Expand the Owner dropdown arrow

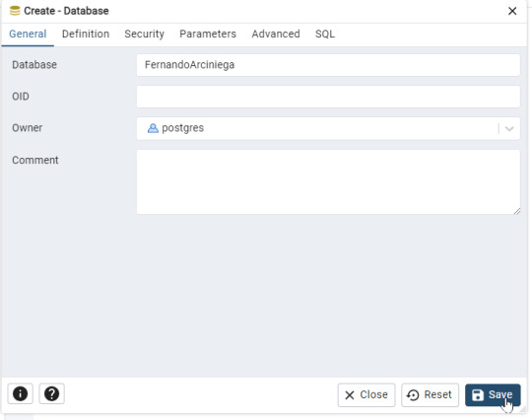pyautogui.click(x=509, y=128)
